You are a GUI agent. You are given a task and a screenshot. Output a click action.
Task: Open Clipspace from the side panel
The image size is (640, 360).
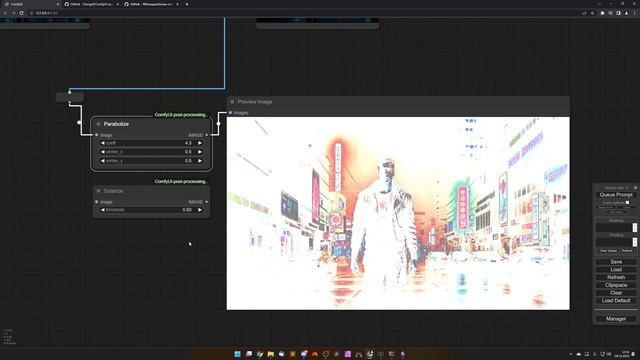pyautogui.click(x=616, y=285)
